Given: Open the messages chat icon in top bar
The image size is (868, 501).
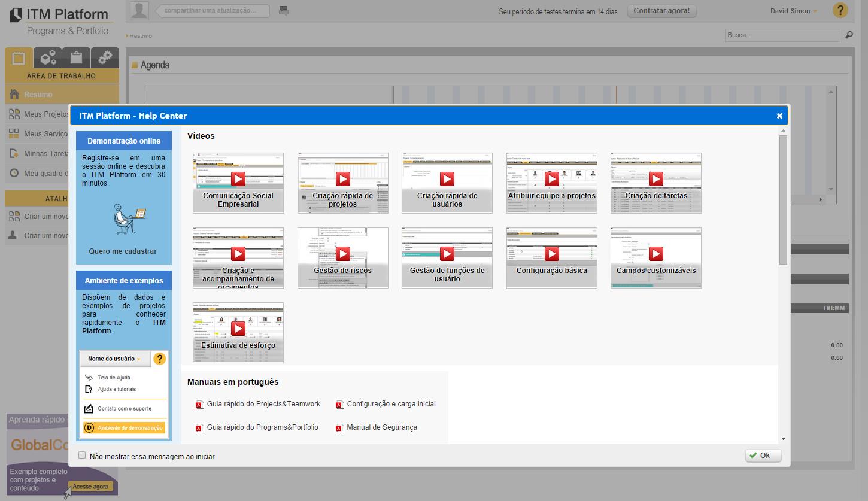Looking at the screenshot, I should click(x=284, y=10).
